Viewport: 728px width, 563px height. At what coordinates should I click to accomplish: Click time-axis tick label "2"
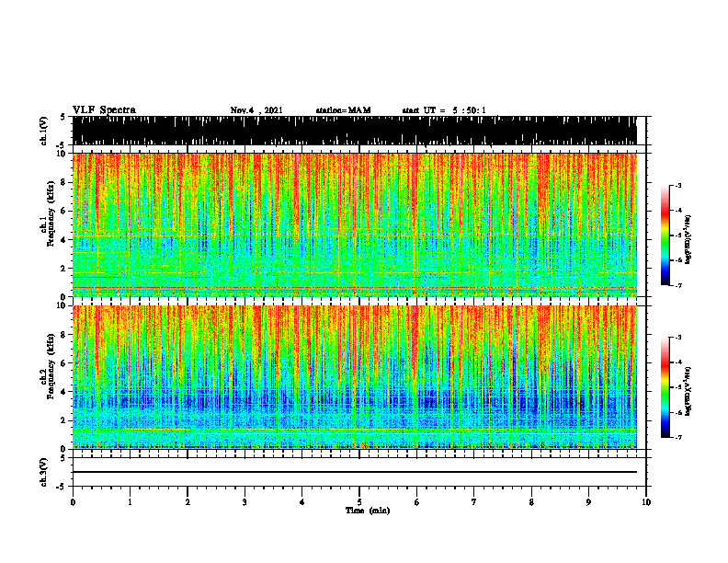[x=188, y=502]
